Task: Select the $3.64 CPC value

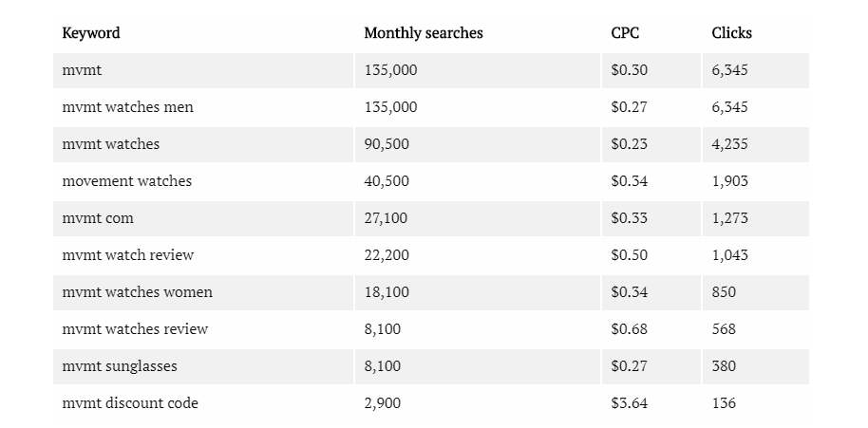Action: click(629, 403)
